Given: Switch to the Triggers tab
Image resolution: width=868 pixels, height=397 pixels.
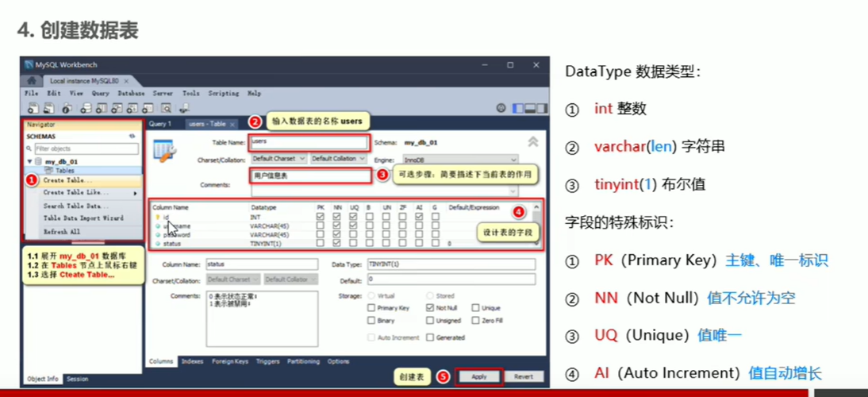Looking at the screenshot, I should [x=268, y=361].
